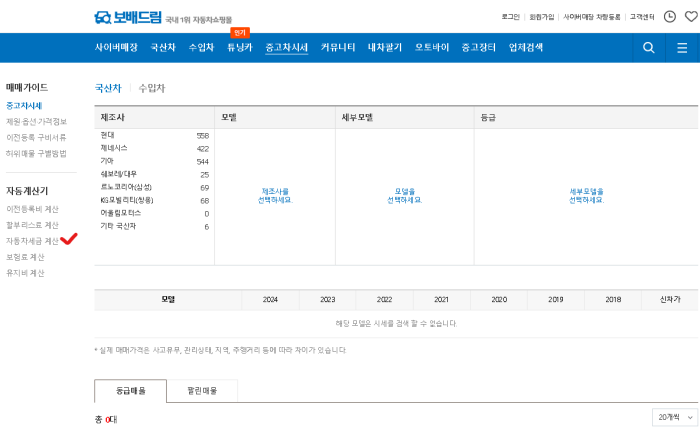
Task: Open the 내차팔기 menu item
Action: coord(385,47)
